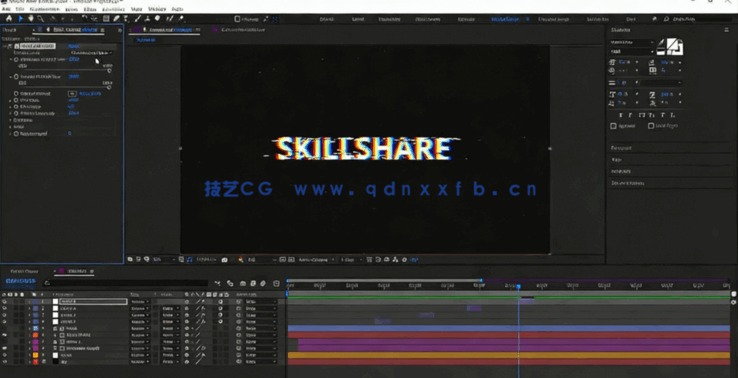
Task: Open the 1 View layout dropdown
Action: click(x=351, y=259)
